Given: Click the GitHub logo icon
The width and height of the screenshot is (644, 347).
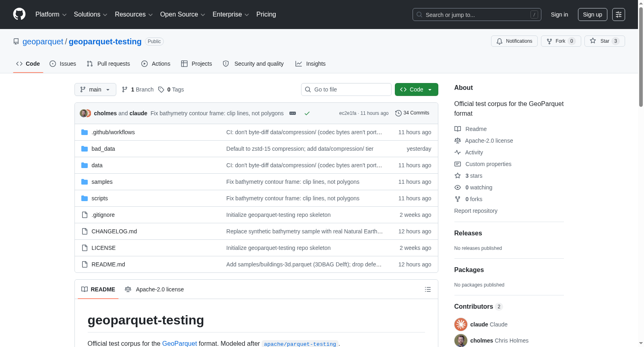Looking at the screenshot, I should [19, 14].
